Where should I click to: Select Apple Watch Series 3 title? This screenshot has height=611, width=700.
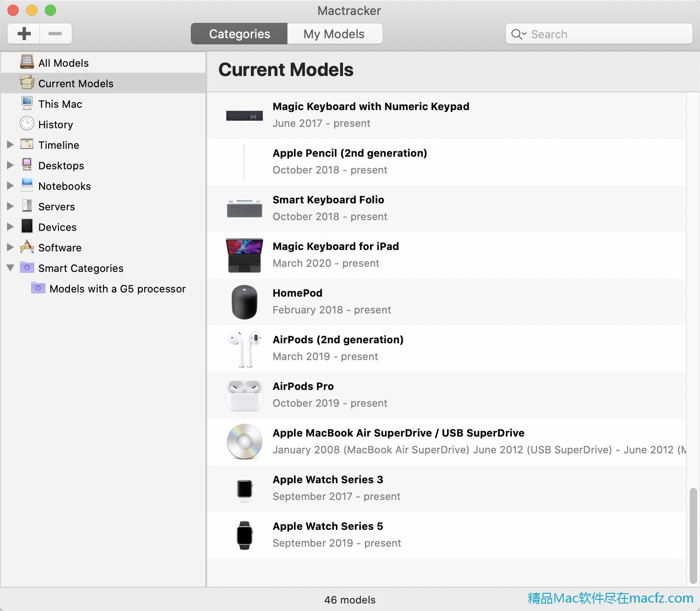click(328, 479)
